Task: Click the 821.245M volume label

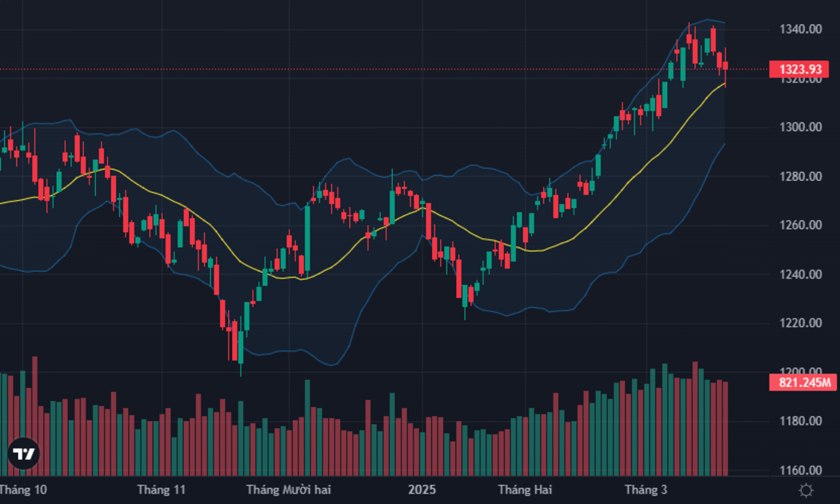Action: pyautogui.click(x=802, y=382)
